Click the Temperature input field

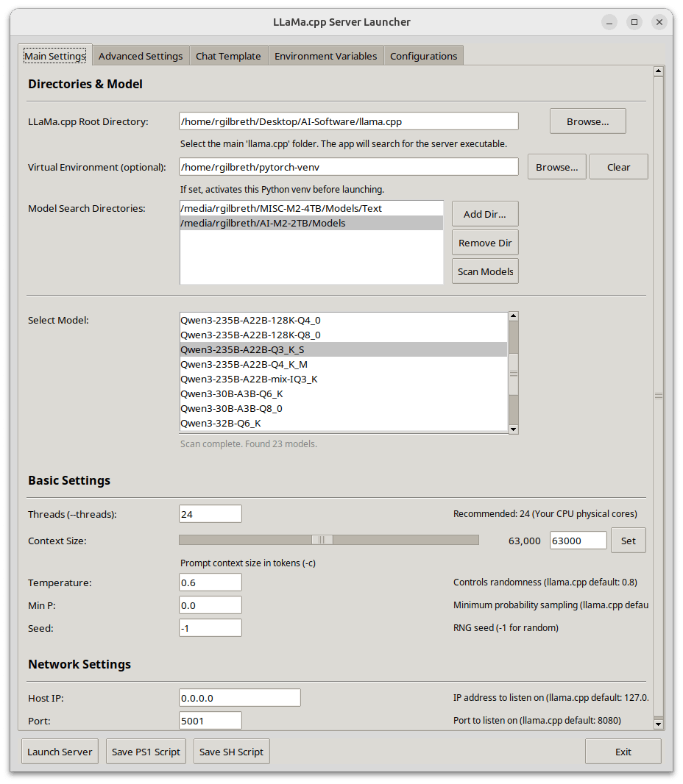(x=210, y=582)
